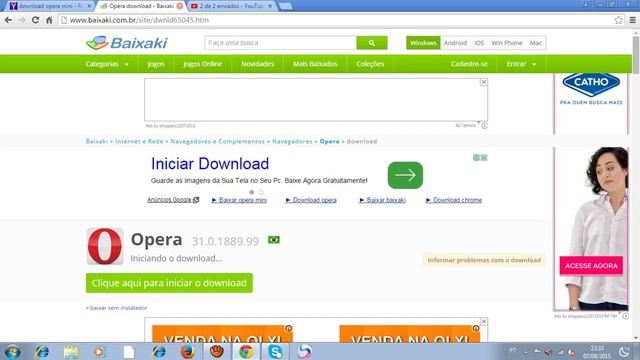
Task: Close the top banner ad
Action: [x=484, y=82]
